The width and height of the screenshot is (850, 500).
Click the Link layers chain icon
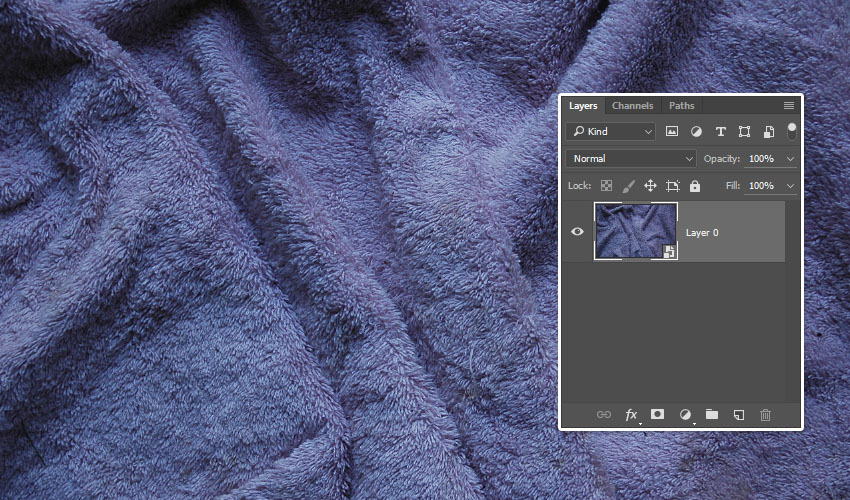coord(604,414)
